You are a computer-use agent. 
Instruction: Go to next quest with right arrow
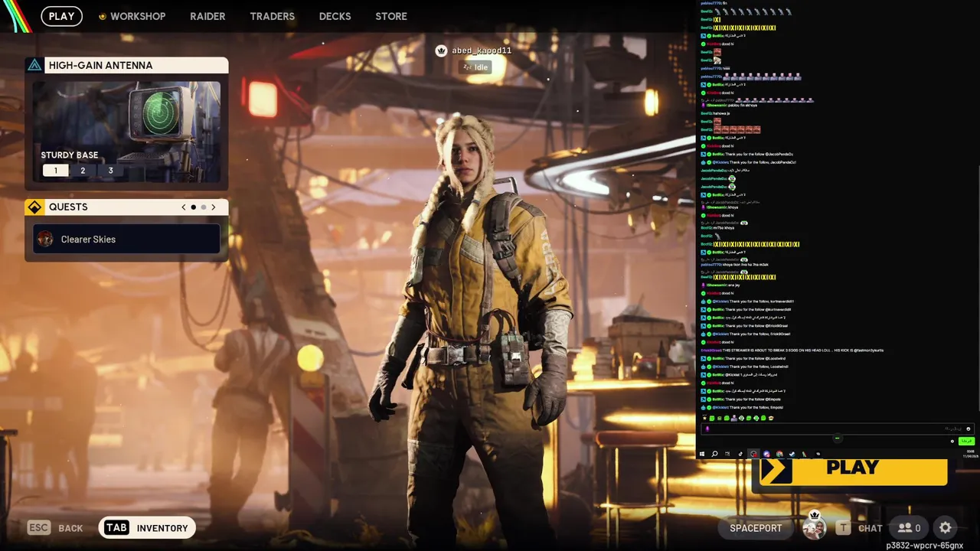(x=214, y=207)
